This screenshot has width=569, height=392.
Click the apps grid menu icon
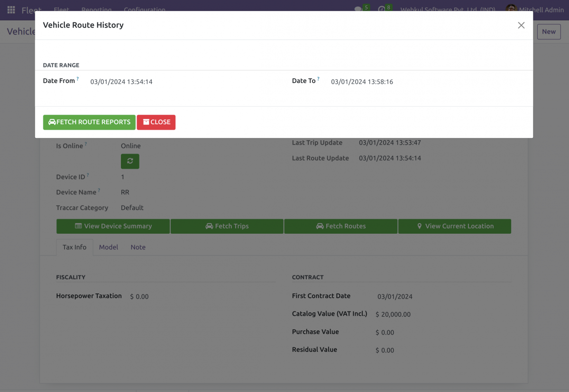pyautogui.click(x=11, y=10)
